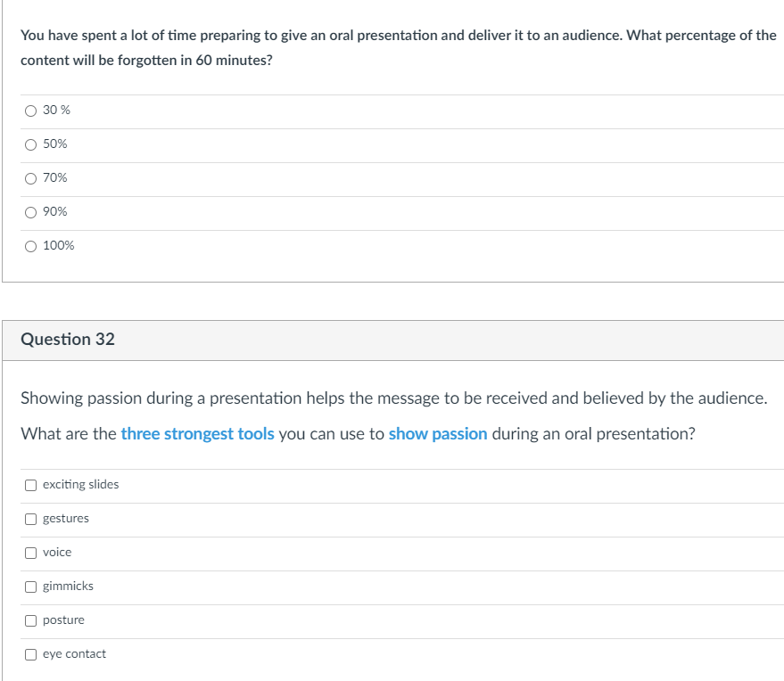Click the "gestures" answer label
784x681 pixels.
click(66, 519)
